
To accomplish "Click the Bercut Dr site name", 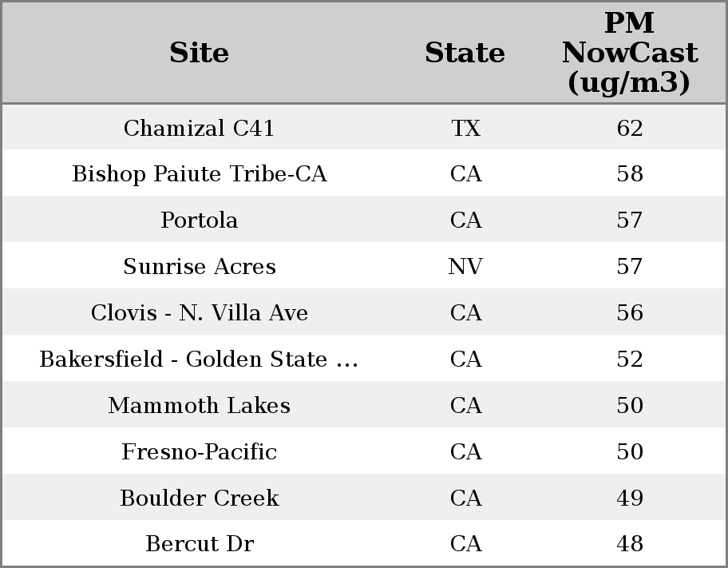I will pos(199,544).
